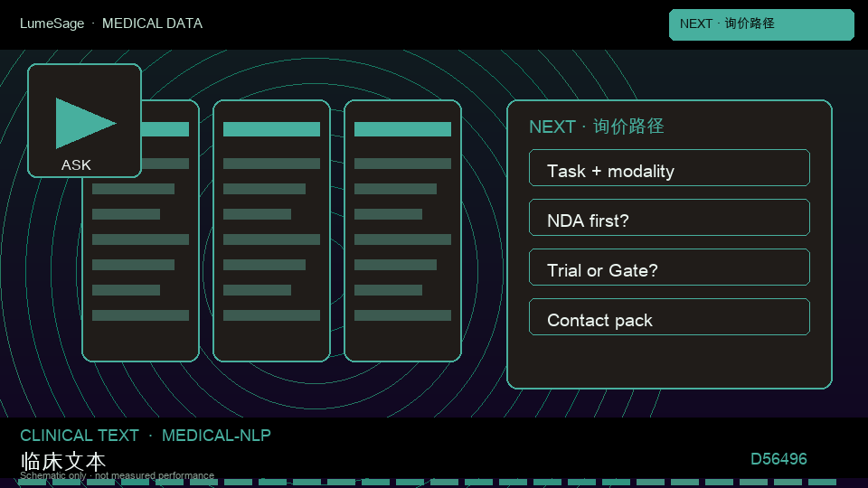Select the rightmost document card

[402, 230]
